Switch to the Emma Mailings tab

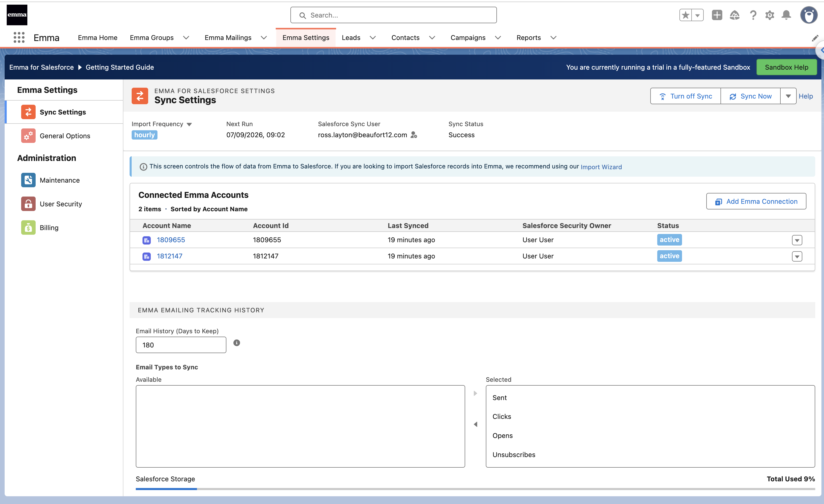click(228, 37)
